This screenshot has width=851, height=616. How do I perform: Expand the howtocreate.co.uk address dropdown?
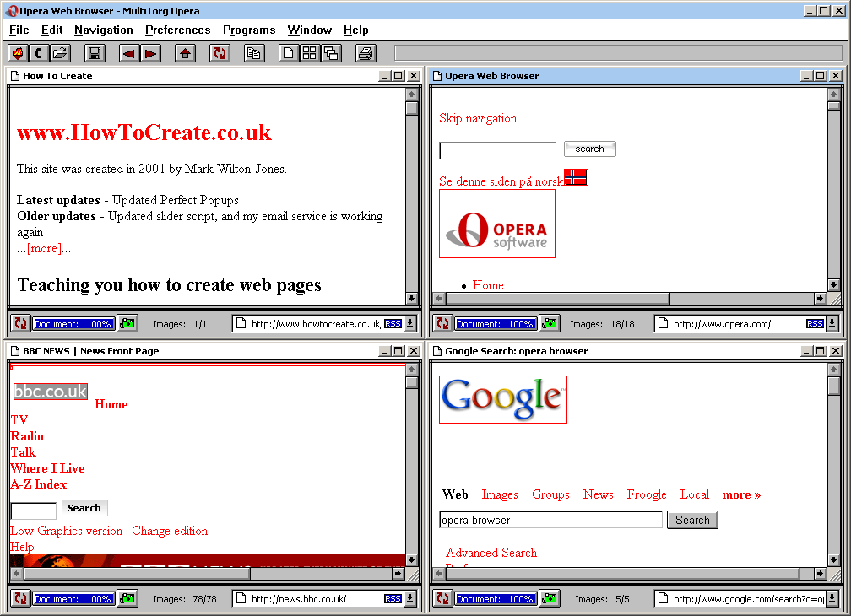(410, 324)
